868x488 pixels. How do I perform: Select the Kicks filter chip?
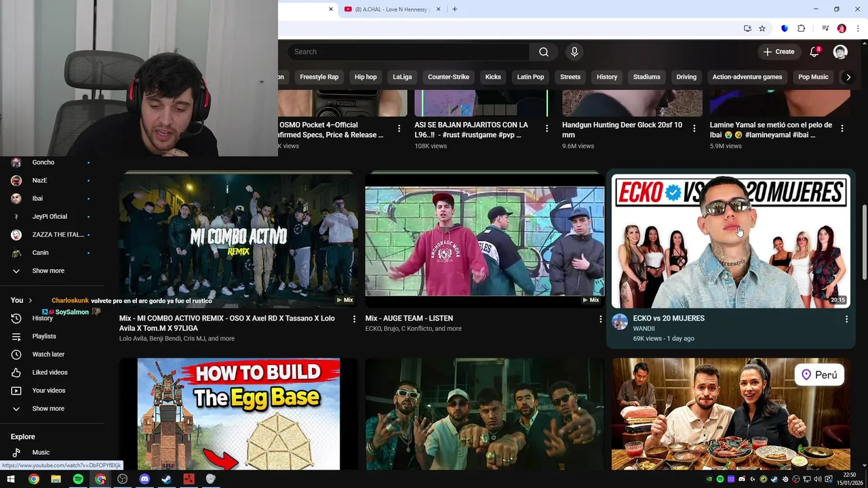(x=493, y=77)
